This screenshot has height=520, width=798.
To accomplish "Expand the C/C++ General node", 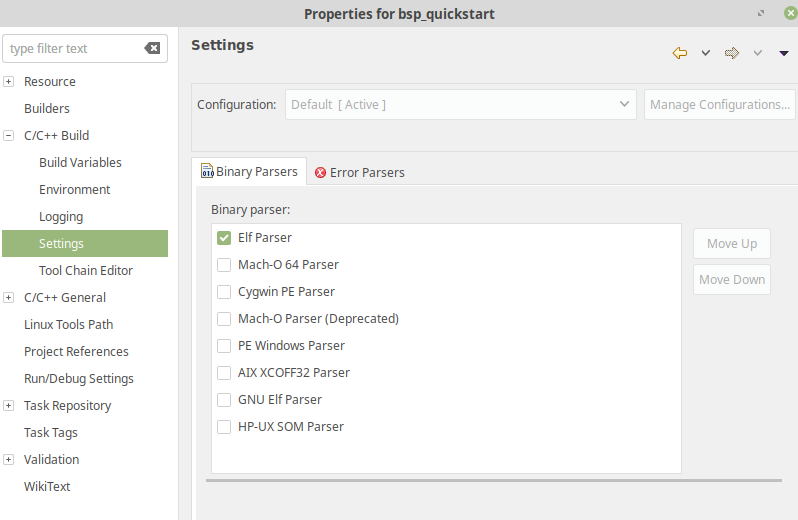I will tap(9, 297).
